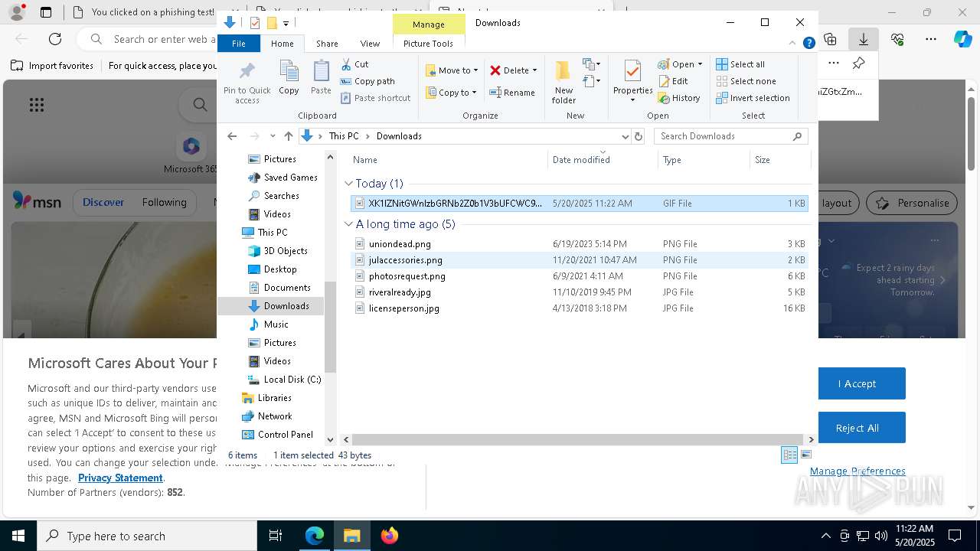Click Invert selection
The height and width of the screenshot is (551, 980).
point(753,98)
